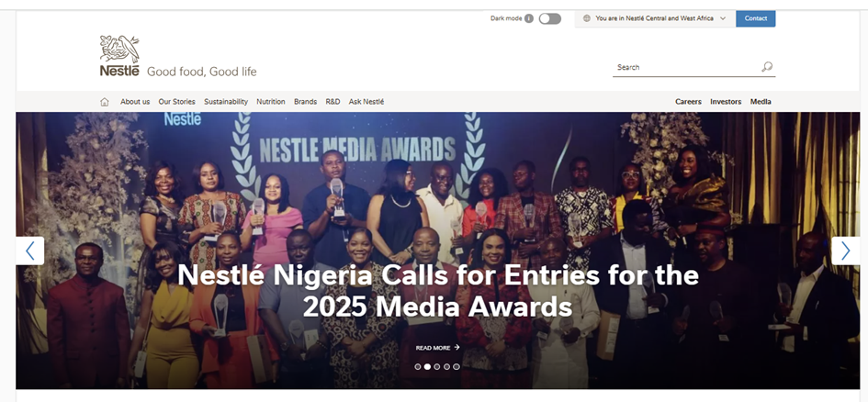Toggle the Dark mode switch
This screenshot has height=402, width=868.
click(549, 18)
